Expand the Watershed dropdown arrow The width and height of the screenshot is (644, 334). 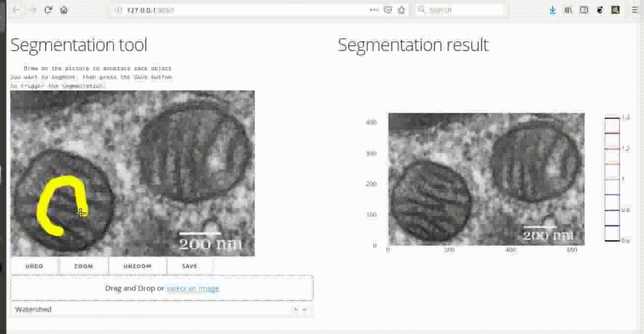[304, 309]
